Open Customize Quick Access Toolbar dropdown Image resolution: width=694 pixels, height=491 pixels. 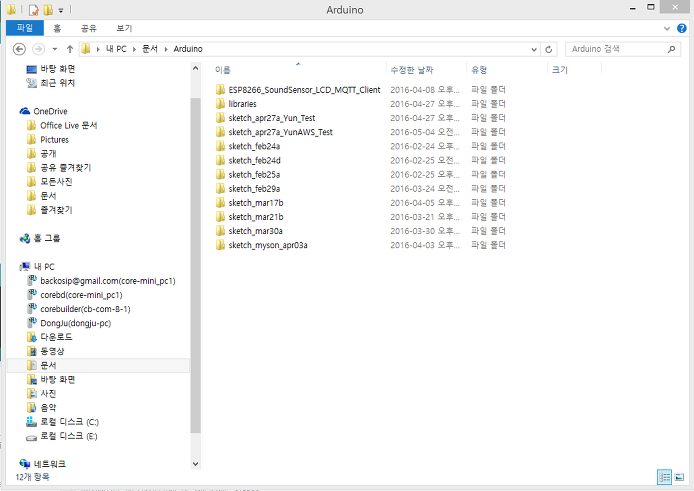point(61,10)
